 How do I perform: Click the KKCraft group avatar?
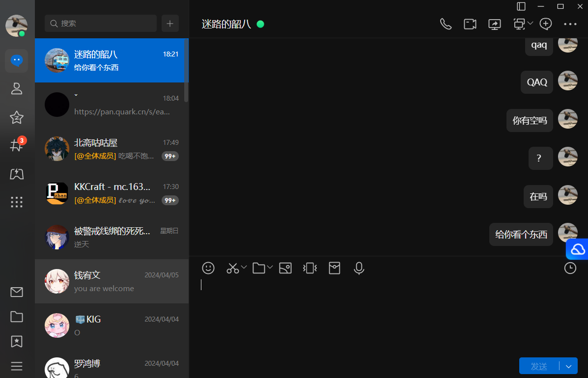coord(57,193)
